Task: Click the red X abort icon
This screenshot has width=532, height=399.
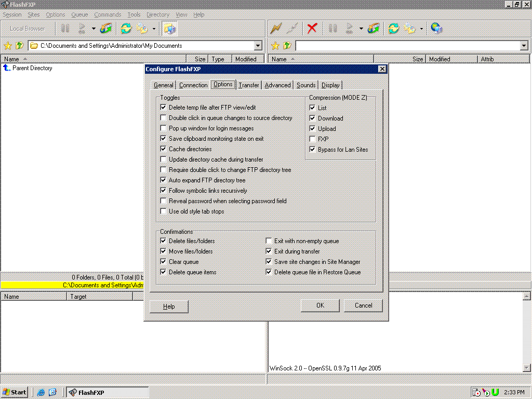Action: point(312,29)
